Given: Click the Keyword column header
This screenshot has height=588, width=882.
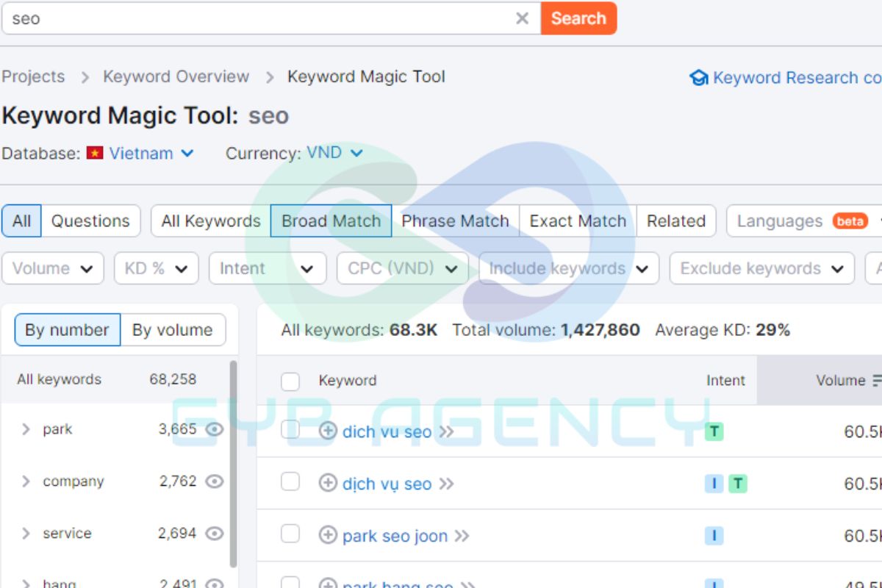Looking at the screenshot, I should click(347, 380).
